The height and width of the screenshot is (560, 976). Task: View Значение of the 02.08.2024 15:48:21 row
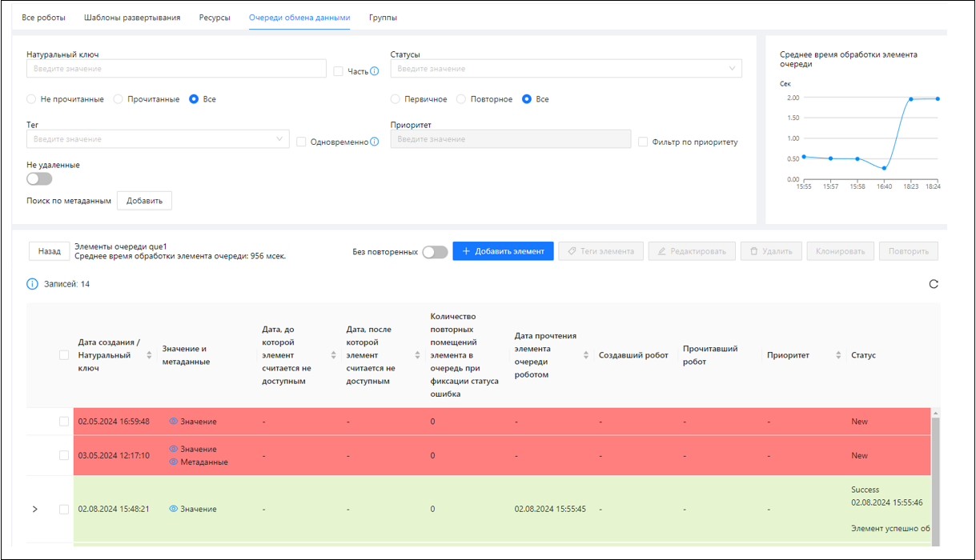point(192,509)
